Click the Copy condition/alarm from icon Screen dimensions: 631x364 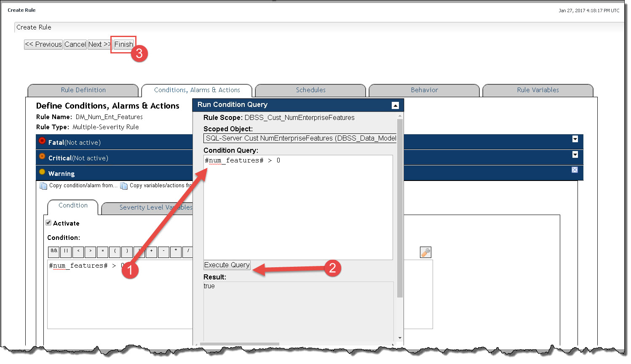tap(43, 186)
